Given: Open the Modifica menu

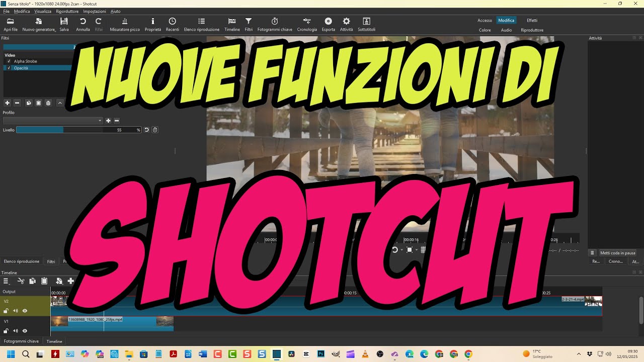Looking at the screenshot, I should click(22, 11).
